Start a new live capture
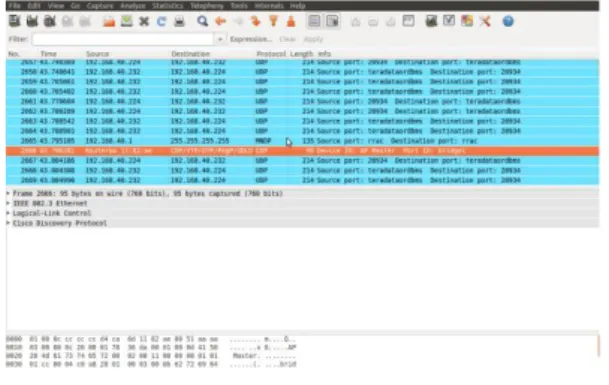609x385 pixels. click(50, 21)
